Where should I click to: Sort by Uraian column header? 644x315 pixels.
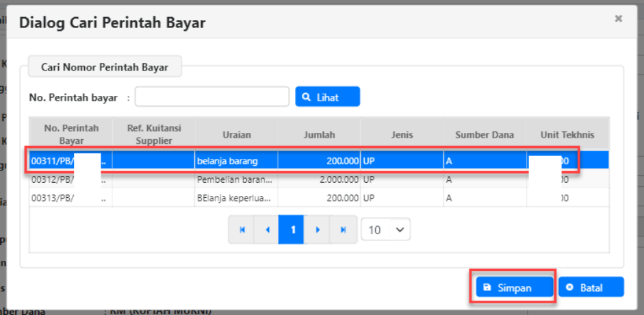236,135
